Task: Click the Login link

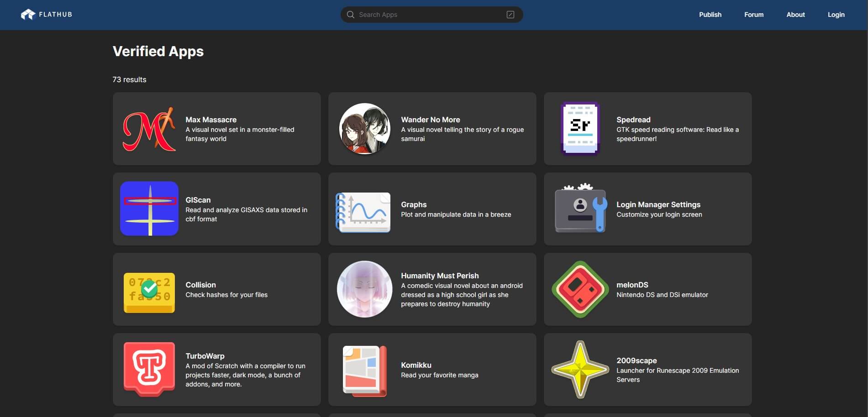Action: point(836,14)
